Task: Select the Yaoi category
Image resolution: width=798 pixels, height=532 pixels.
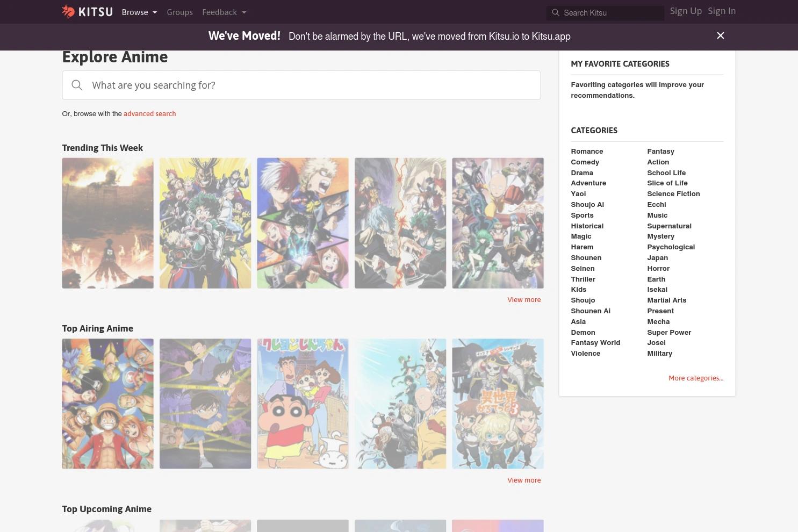Action: 578,193
